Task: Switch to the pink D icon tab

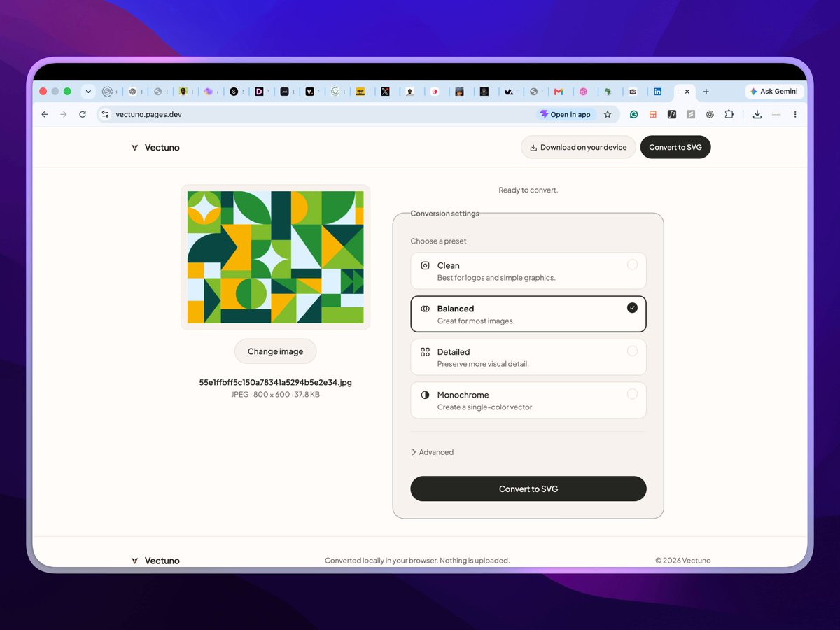Action: click(259, 92)
